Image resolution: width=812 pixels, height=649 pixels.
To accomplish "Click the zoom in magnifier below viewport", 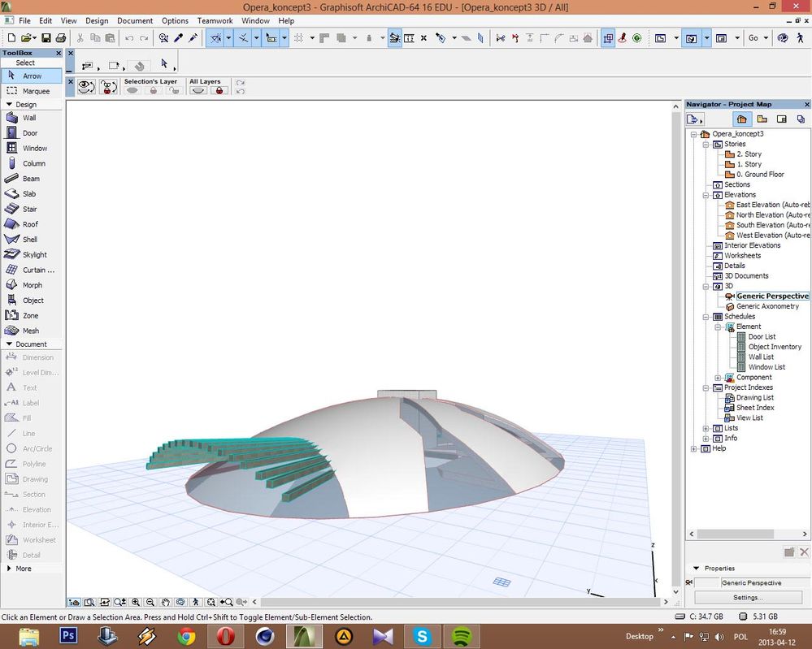I will point(136,603).
